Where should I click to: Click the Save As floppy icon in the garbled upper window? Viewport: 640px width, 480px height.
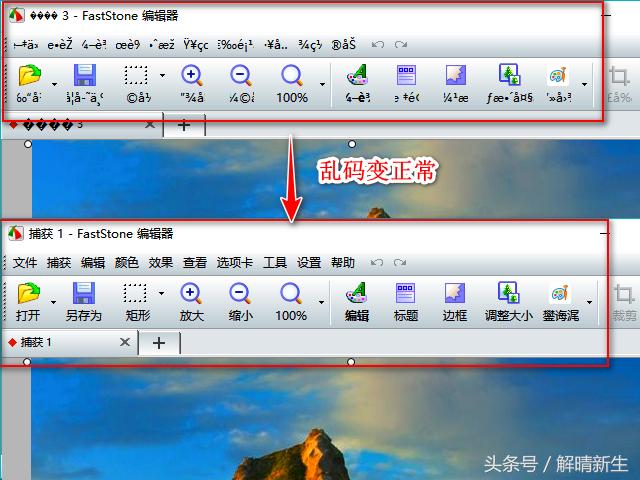click(x=84, y=75)
